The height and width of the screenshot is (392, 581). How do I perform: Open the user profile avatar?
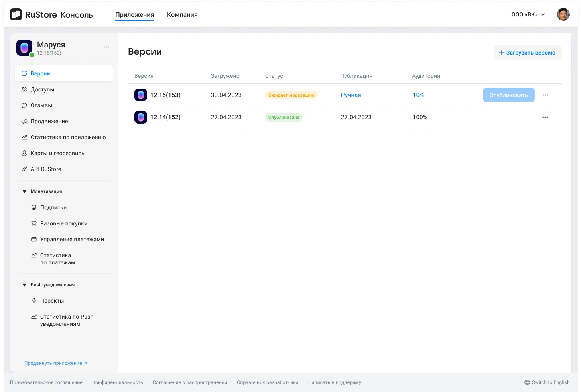[x=563, y=15]
